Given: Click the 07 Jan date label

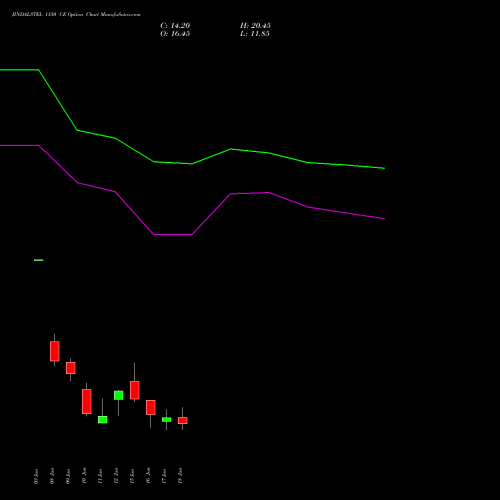Looking at the screenshot, I should coord(36,476).
